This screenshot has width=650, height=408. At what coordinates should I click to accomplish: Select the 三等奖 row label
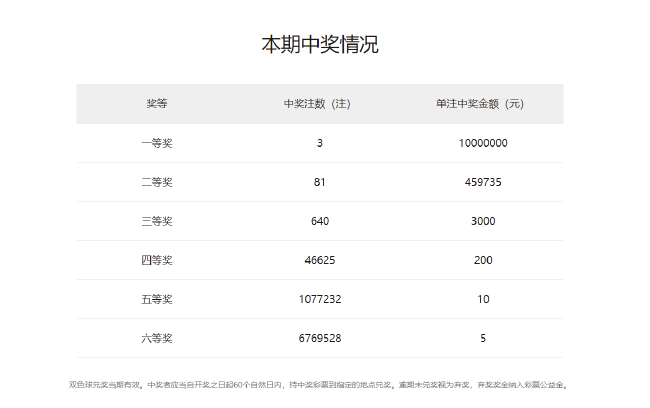pos(157,221)
